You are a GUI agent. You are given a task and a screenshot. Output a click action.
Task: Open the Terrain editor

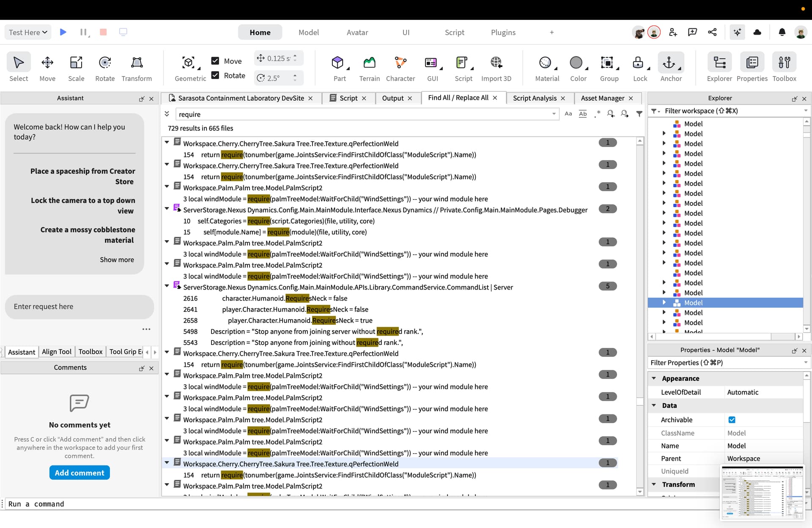click(x=369, y=67)
